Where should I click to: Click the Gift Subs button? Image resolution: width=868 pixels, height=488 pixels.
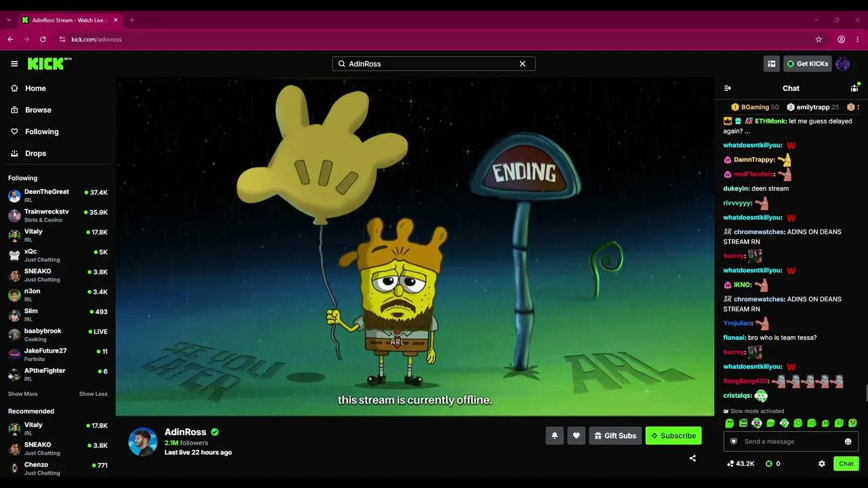pyautogui.click(x=615, y=436)
